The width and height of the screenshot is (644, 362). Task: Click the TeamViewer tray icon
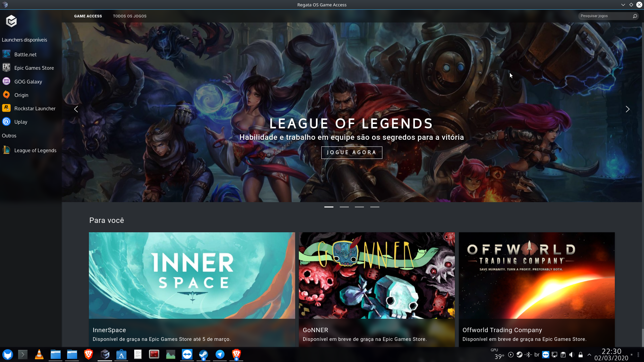(546, 355)
